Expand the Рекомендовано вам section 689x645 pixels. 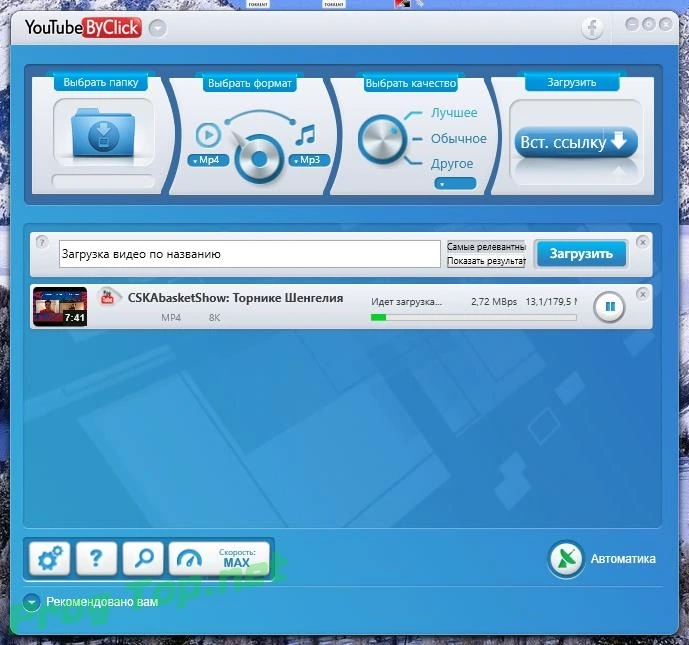32,602
